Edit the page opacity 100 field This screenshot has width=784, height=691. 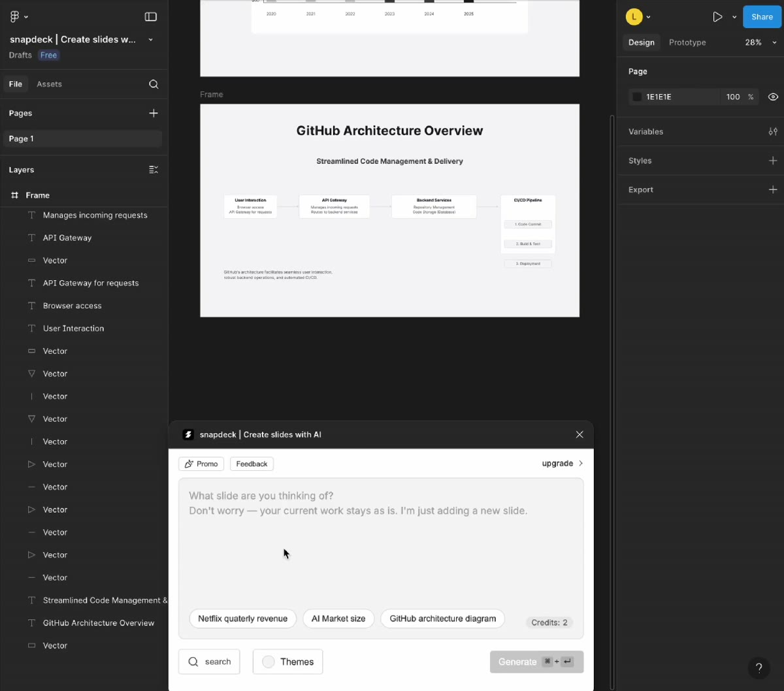click(733, 97)
